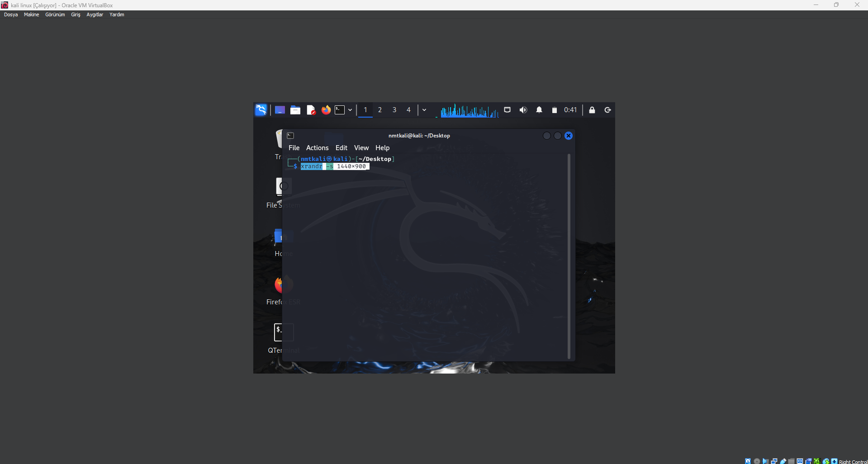
Task: Open the Kali applications menu
Action: (x=261, y=110)
